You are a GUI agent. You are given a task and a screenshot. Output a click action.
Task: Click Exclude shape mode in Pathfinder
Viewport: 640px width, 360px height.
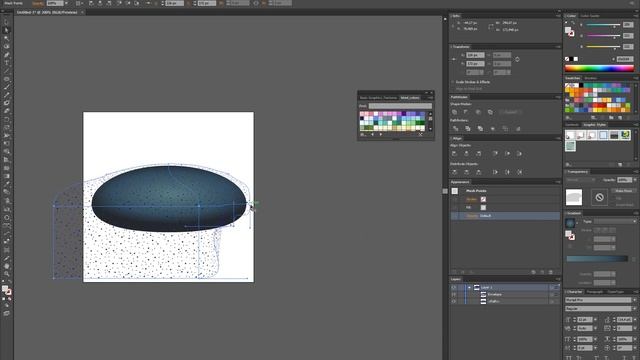coord(490,112)
